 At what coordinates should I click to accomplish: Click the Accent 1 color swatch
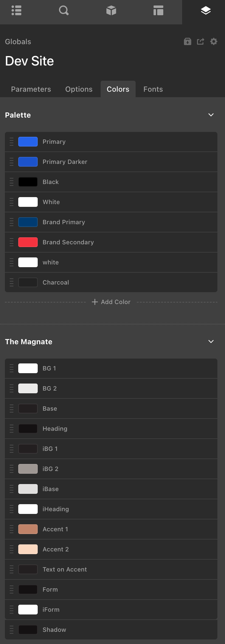(x=28, y=529)
